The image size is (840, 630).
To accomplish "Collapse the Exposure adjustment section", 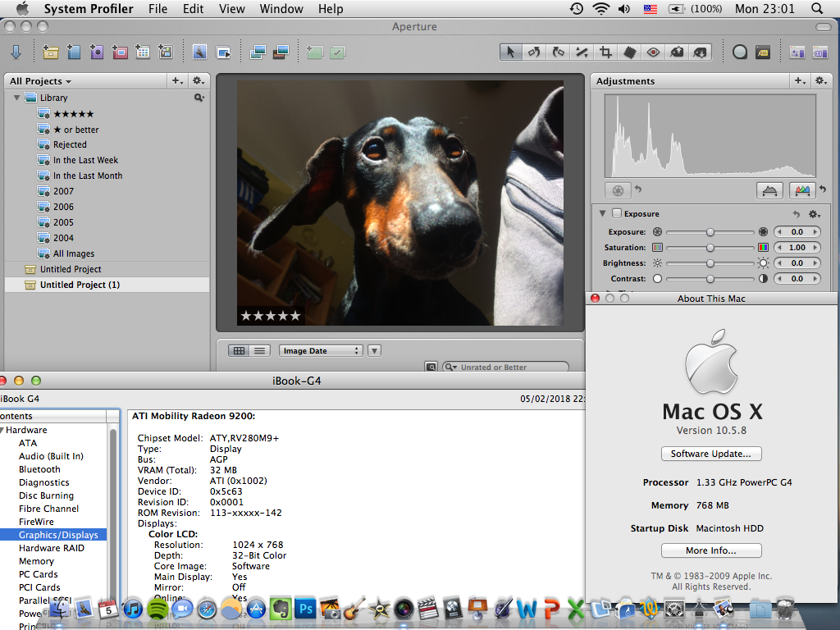I will coord(602,213).
